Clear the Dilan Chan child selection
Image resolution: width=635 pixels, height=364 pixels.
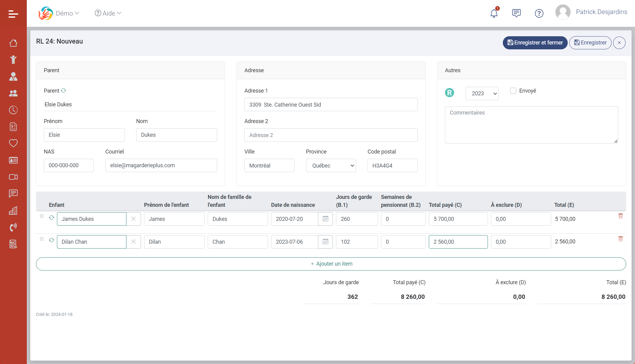(133, 242)
